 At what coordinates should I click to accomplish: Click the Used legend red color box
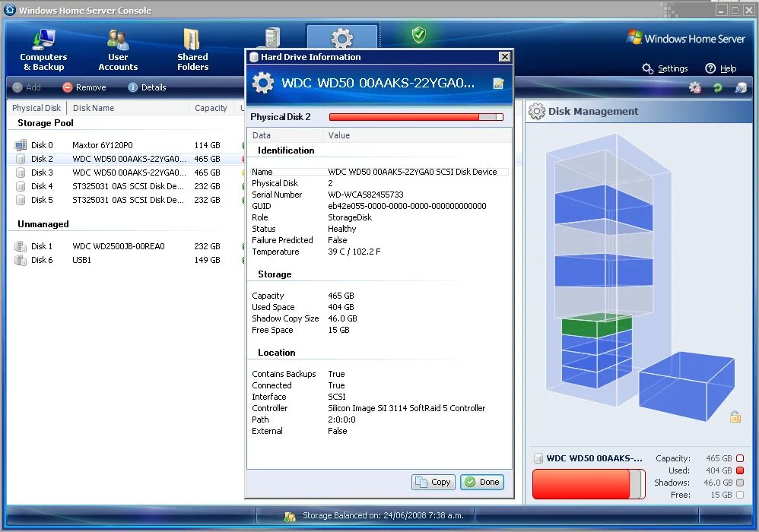click(x=740, y=470)
